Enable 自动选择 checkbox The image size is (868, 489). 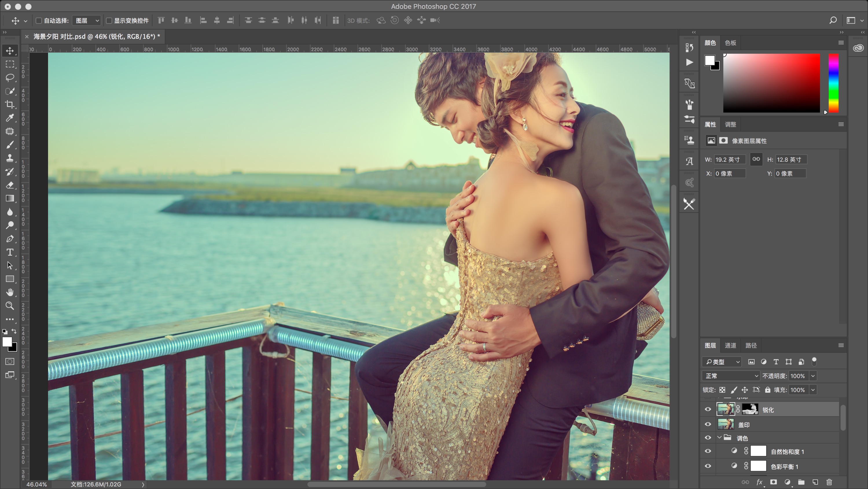click(x=39, y=21)
